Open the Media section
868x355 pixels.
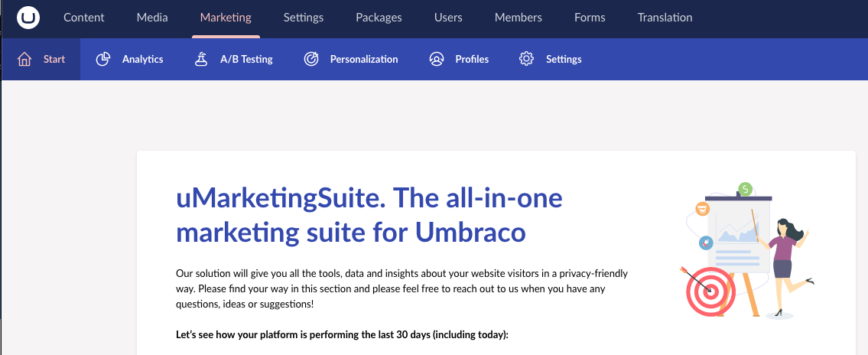click(x=152, y=18)
